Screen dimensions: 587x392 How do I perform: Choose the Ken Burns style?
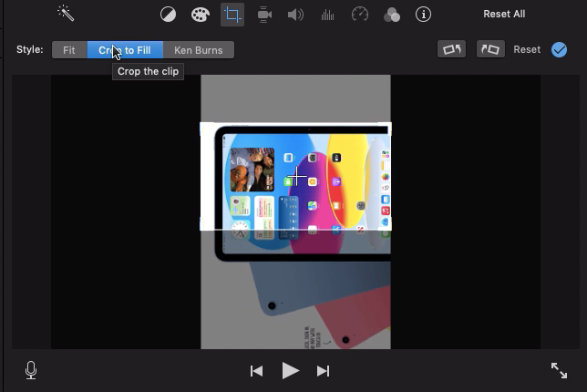(x=198, y=50)
